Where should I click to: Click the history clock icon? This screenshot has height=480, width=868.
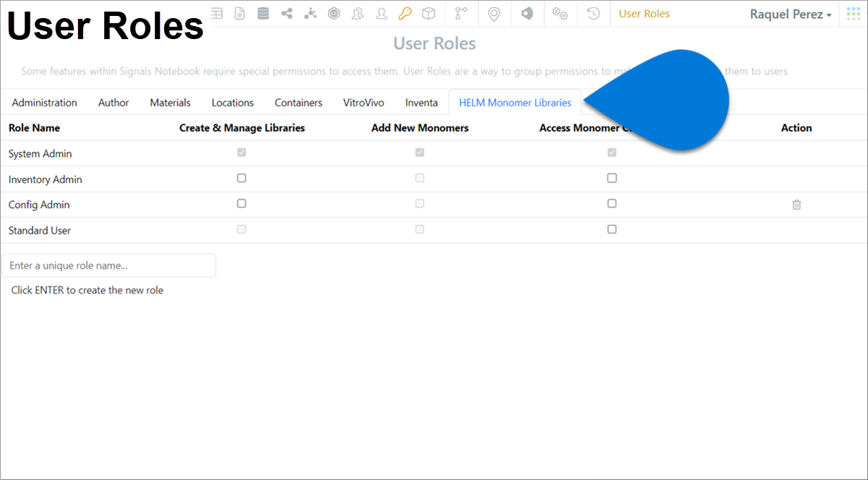[593, 13]
